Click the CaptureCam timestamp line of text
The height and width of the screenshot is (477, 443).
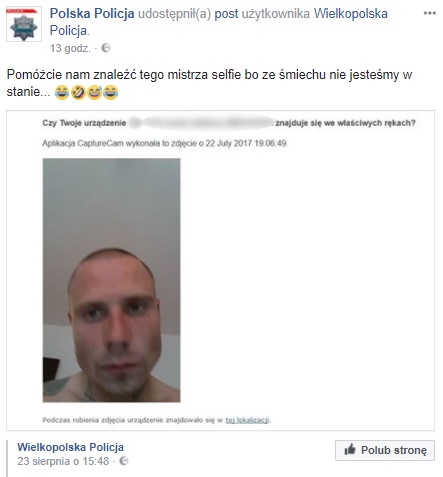point(164,143)
